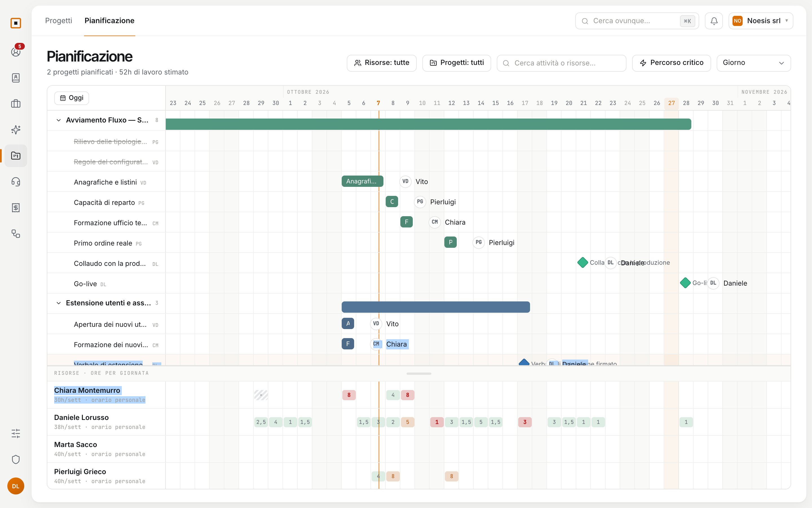
Task: Click the Oggi button
Action: click(x=71, y=98)
